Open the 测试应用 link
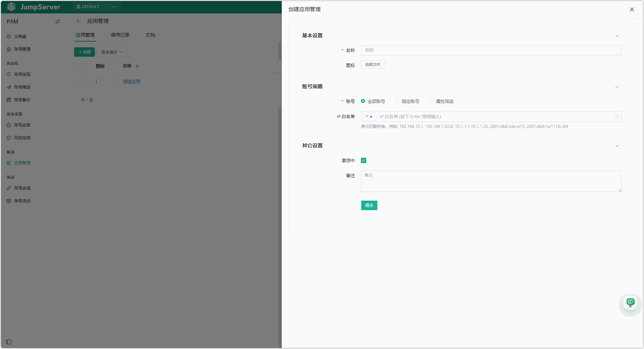 click(131, 82)
